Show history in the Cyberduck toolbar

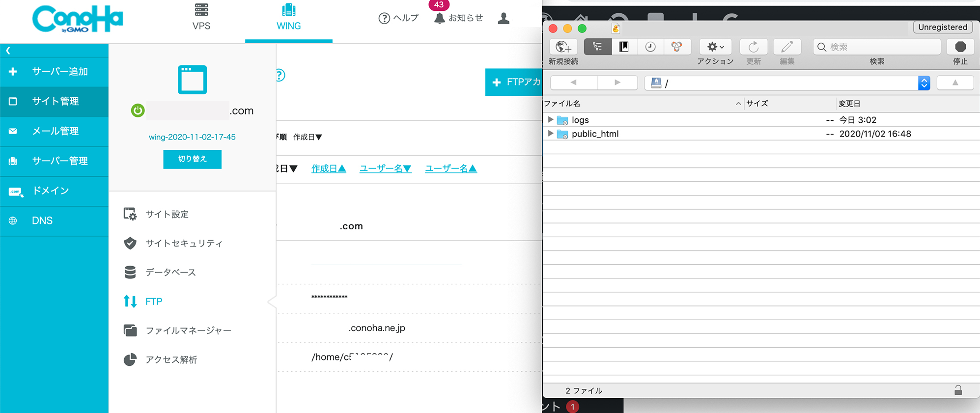(x=650, y=47)
